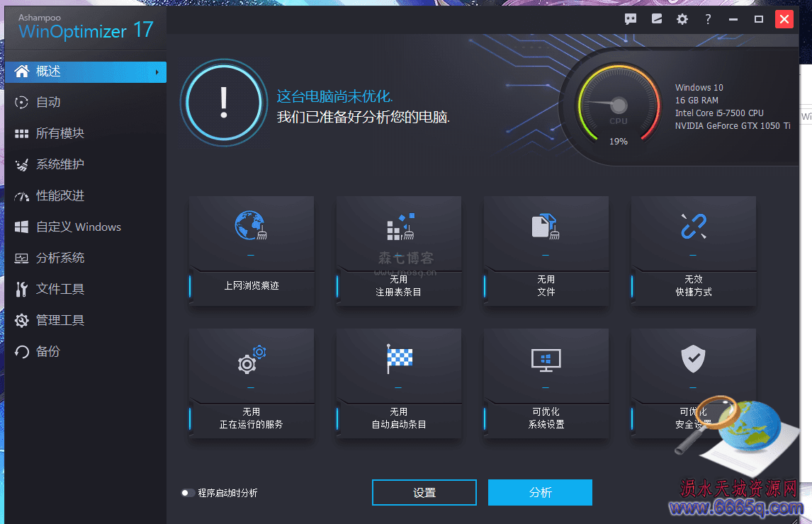This screenshot has width=812, height=524.
Task: Click the 无效快捷方式 broken link icon
Action: coord(694,227)
